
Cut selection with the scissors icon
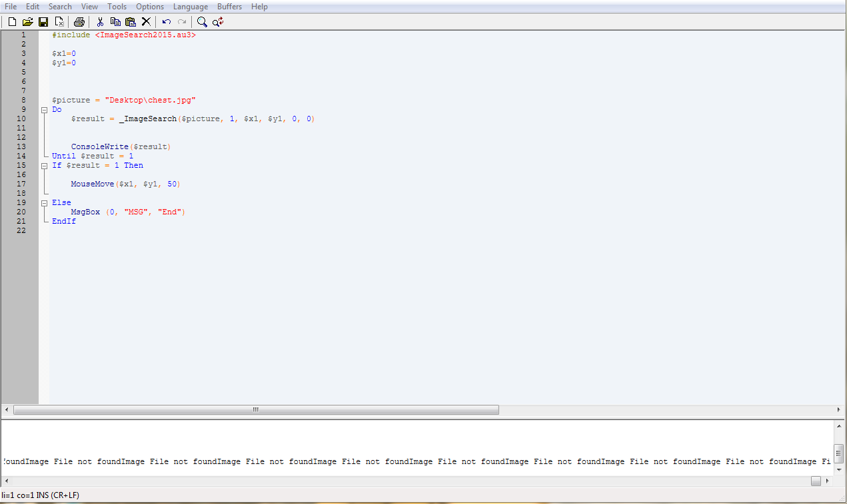pyautogui.click(x=100, y=22)
